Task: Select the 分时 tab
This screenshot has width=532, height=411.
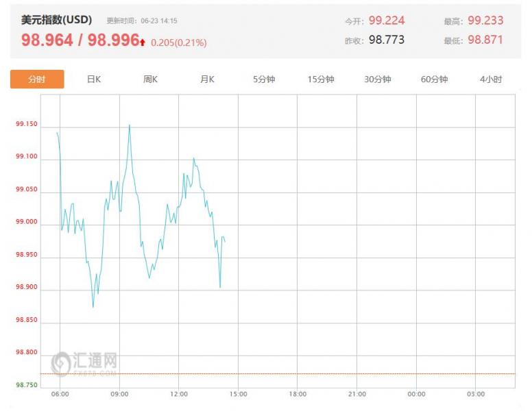Action: (37, 79)
